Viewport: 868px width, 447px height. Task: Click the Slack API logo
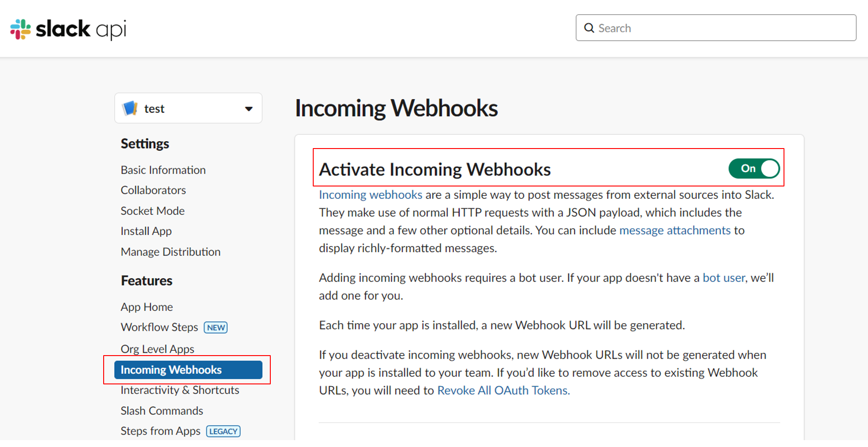pyautogui.click(x=68, y=29)
